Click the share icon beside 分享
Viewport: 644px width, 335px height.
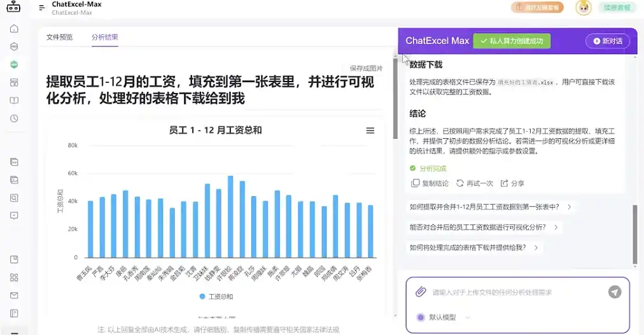[504, 183]
